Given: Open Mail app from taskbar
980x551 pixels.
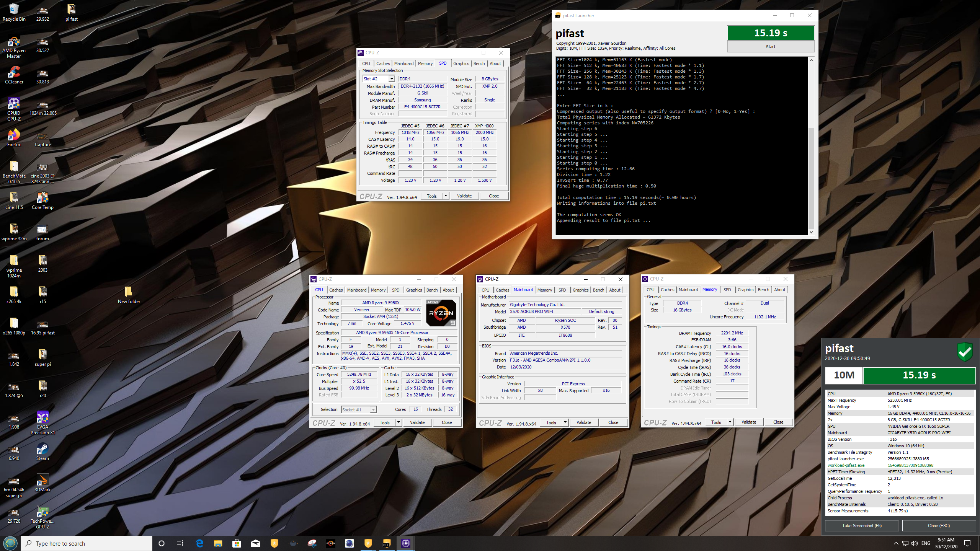Looking at the screenshot, I should tap(255, 543).
